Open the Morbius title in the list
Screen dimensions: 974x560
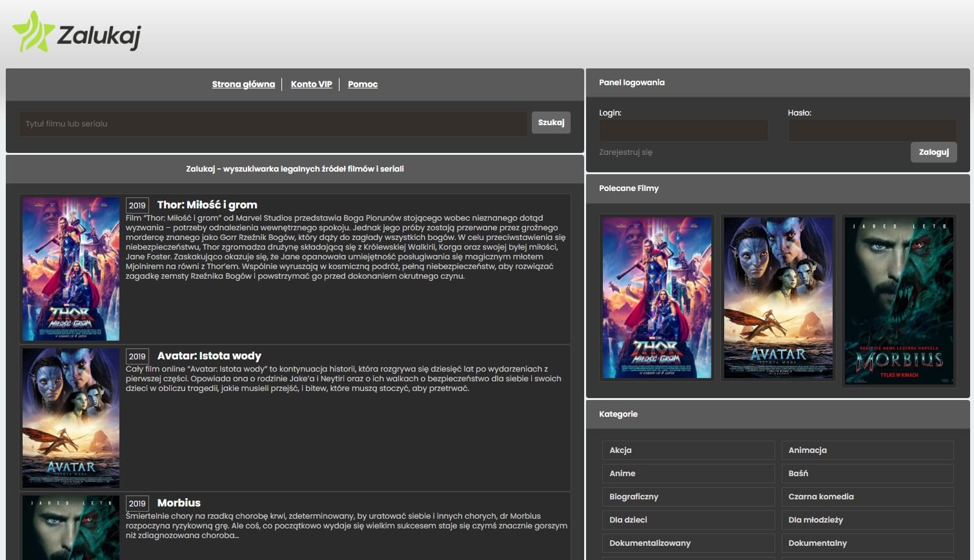(x=179, y=503)
